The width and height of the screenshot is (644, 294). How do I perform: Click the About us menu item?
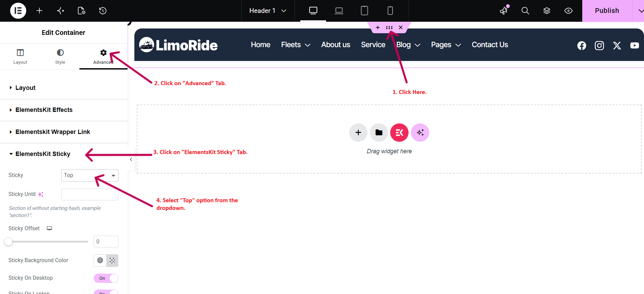click(x=336, y=45)
